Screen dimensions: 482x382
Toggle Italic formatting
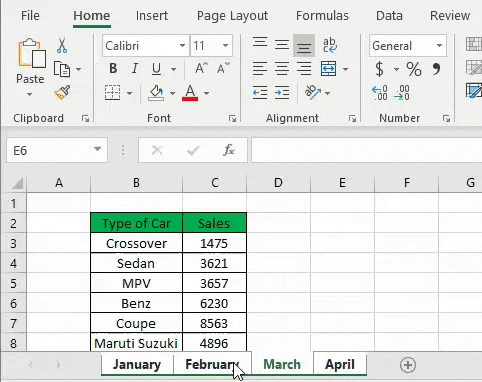click(135, 69)
